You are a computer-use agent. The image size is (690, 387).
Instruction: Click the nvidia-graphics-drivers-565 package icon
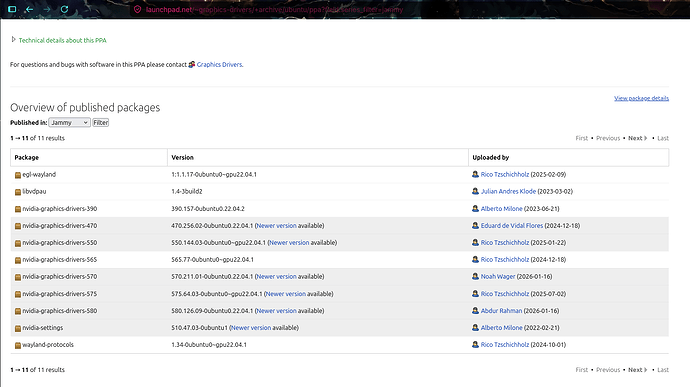(18, 260)
